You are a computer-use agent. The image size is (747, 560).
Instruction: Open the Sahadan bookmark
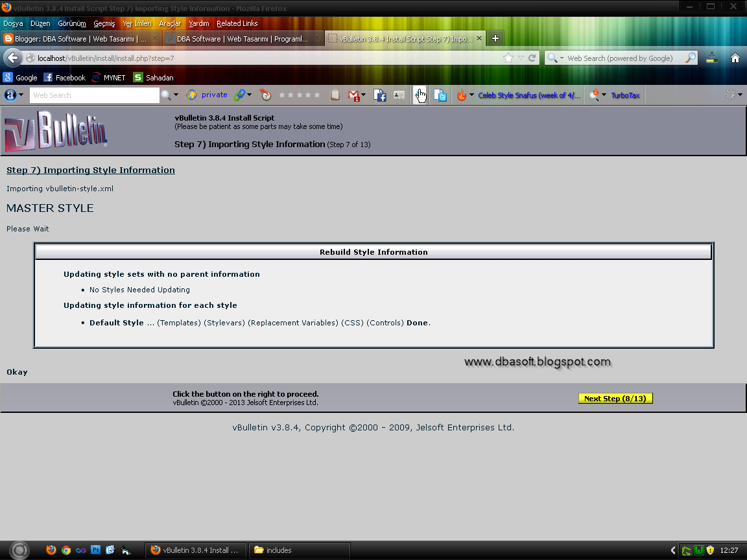154,78
